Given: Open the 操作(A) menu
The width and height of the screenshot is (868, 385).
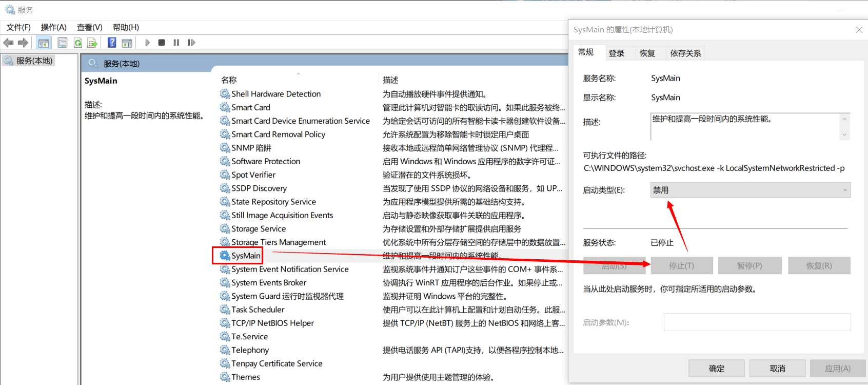Looking at the screenshot, I should tap(54, 27).
